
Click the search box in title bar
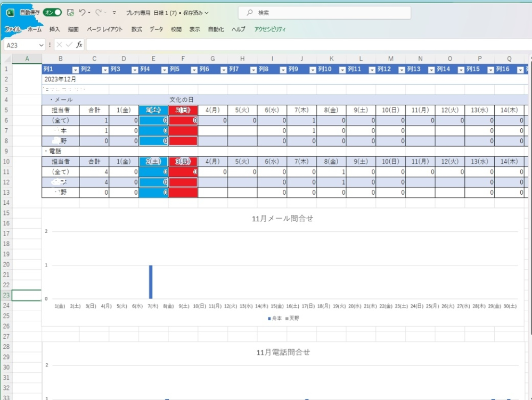pos(324,13)
